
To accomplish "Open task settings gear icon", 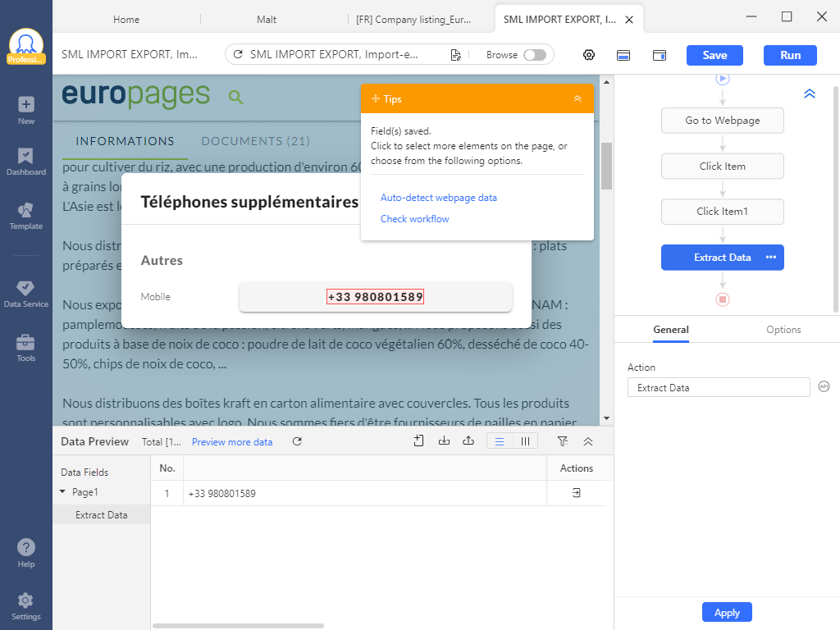I will click(x=589, y=55).
